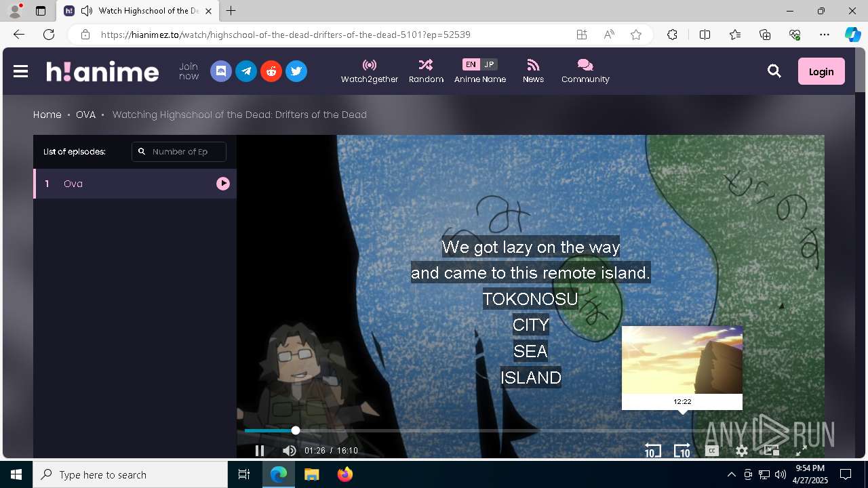The width and height of the screenshot is (868, 488).
Task: Click the 12:22 preview thumbnail
Action: pyautogui.click(x=682, y=360)
